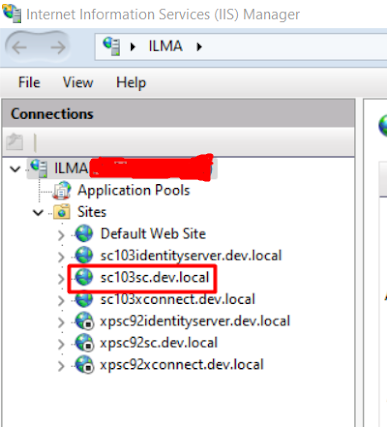This screenshot has height=427, width=387.
Task: Click the Sites folder icon
Action: pos(62,212)
